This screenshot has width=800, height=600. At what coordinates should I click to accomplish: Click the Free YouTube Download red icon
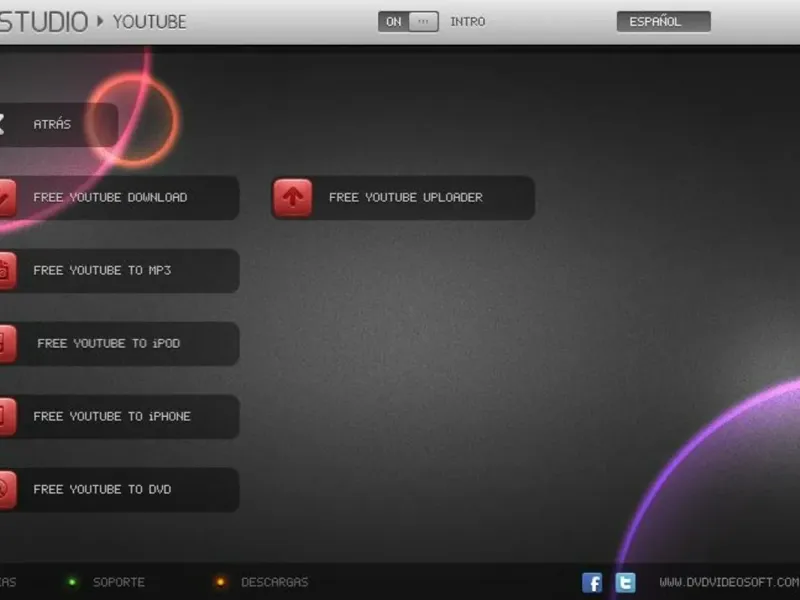click(8, 197)
